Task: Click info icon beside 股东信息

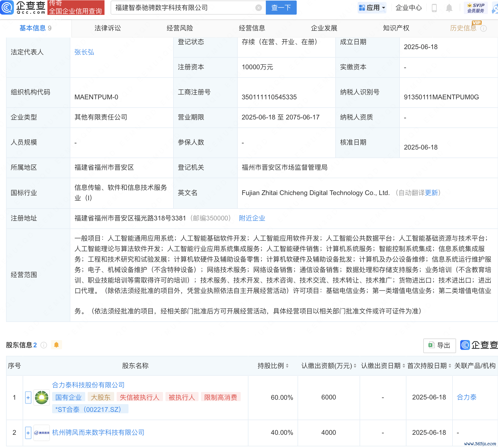Action: click(44, 345)
